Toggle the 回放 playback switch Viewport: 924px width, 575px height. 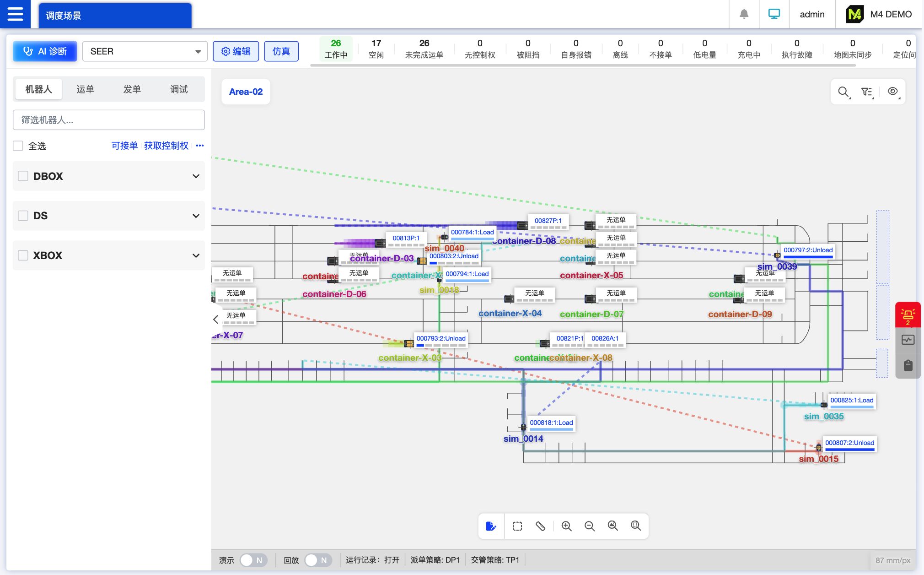(318, 560)
